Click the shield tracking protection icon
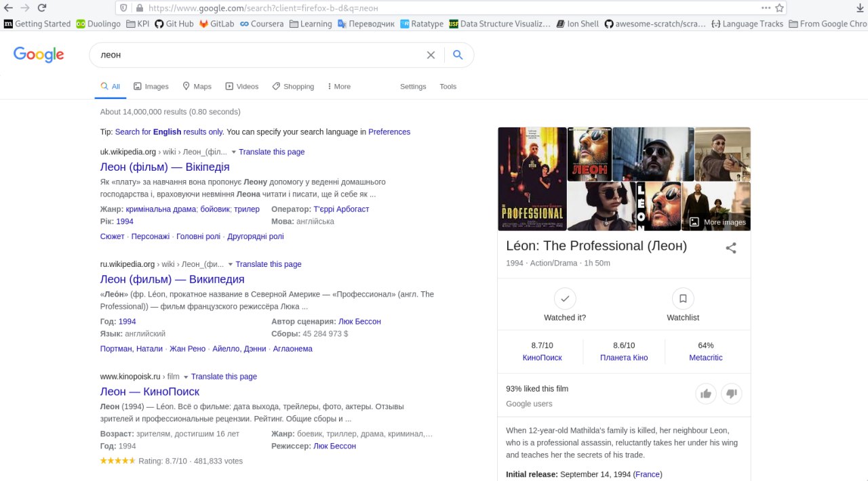 [x=123, y=8]
